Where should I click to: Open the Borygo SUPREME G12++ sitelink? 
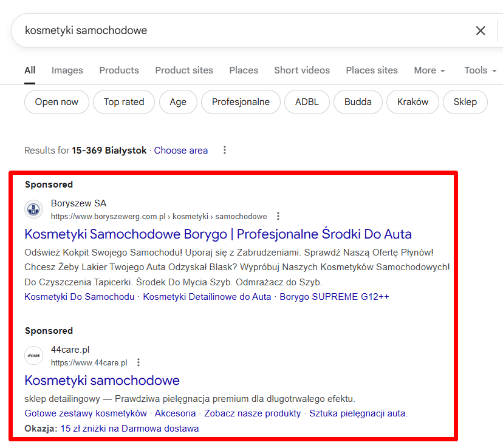pyautogui.click(x=334, y=297)
